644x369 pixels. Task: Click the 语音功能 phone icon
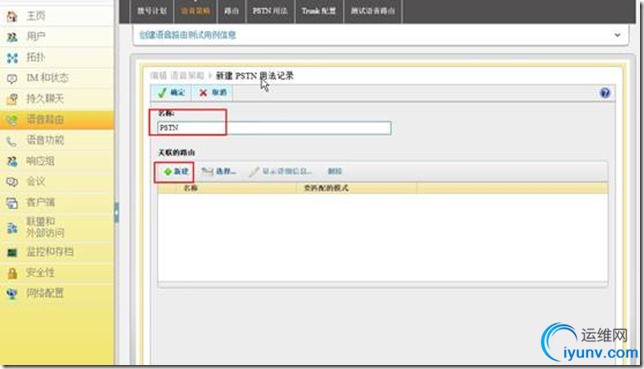[12, 141]
